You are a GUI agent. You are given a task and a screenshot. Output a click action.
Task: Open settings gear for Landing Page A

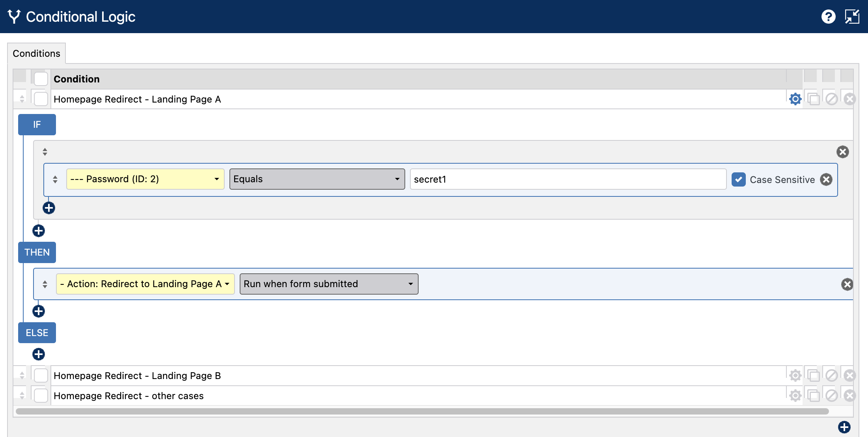click(x=795, y=99)
